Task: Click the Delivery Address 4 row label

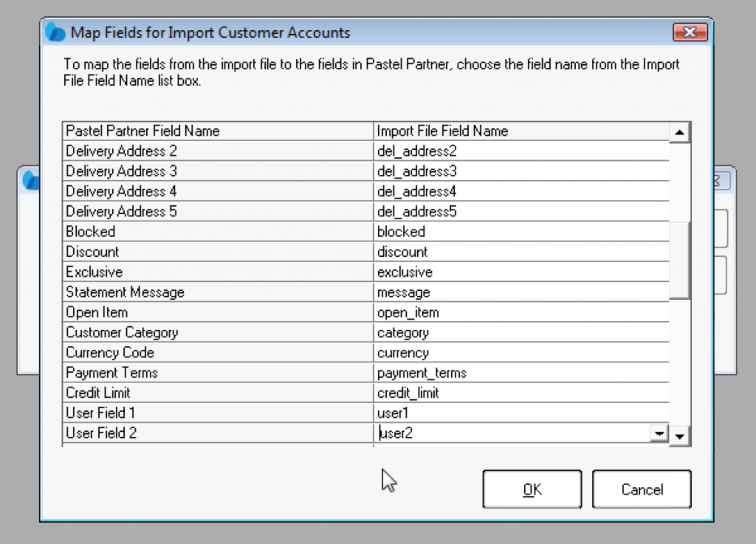Action: point(218,191)
